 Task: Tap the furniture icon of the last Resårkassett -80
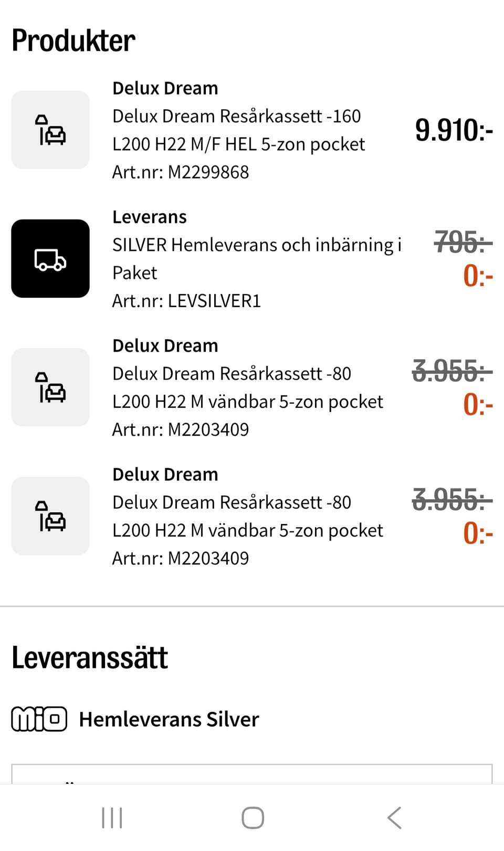(50, 516)
